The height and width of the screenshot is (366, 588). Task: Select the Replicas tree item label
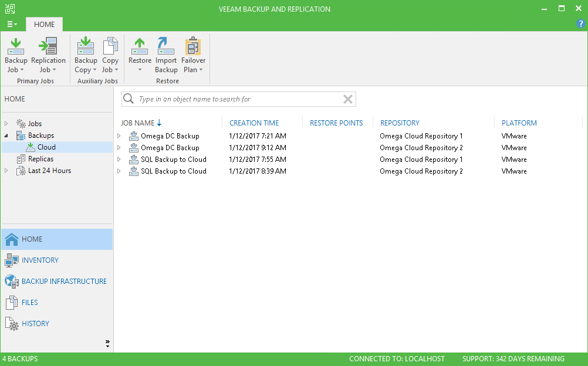click(41, 159)
